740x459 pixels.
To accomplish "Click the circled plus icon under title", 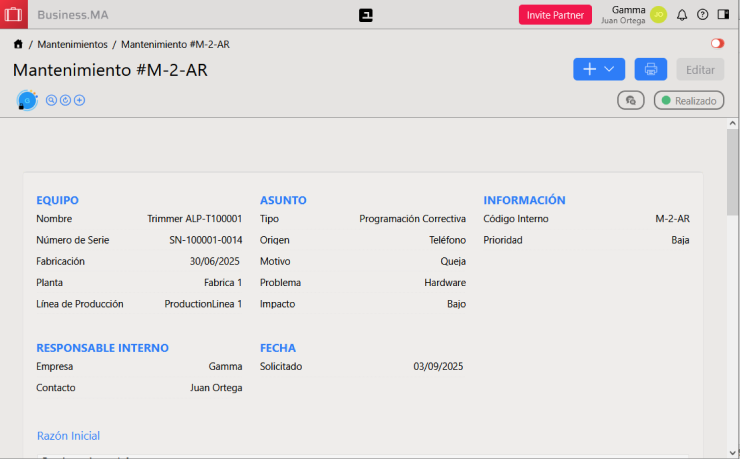I will coord(80,100).
